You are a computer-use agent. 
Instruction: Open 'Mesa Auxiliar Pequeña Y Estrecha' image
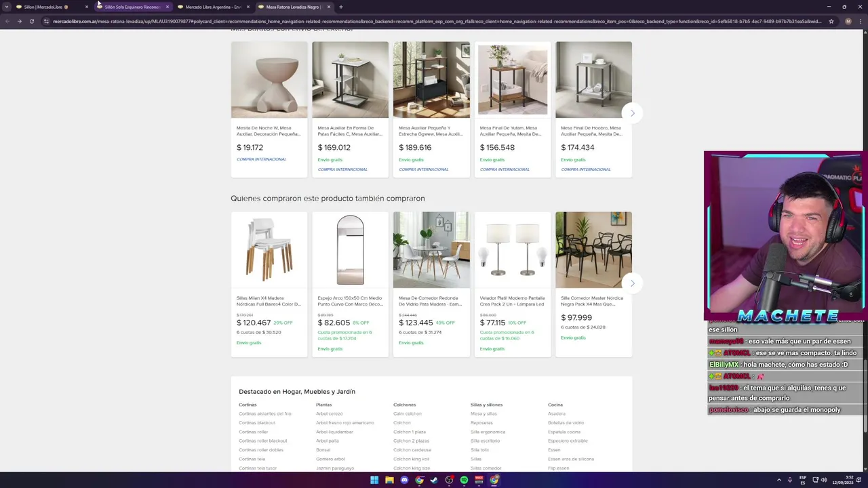[431, 80]
